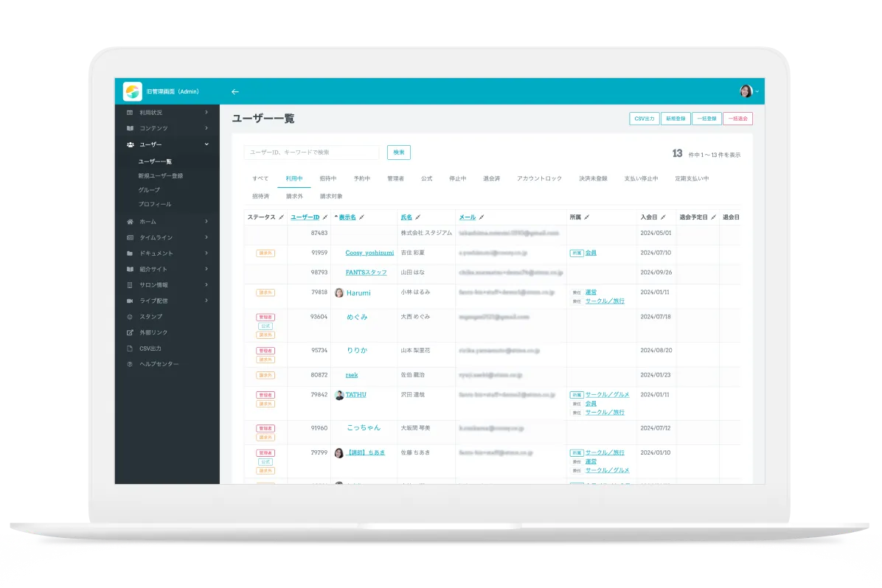Open the グループ sidebar submenu item

[149, 190]
